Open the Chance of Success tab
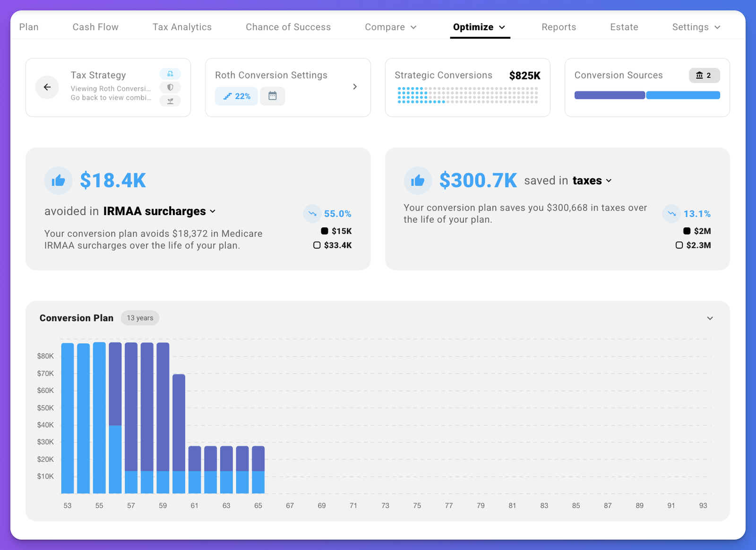Image resolution: width=756 pixels, height=550 pixels. 288,27
